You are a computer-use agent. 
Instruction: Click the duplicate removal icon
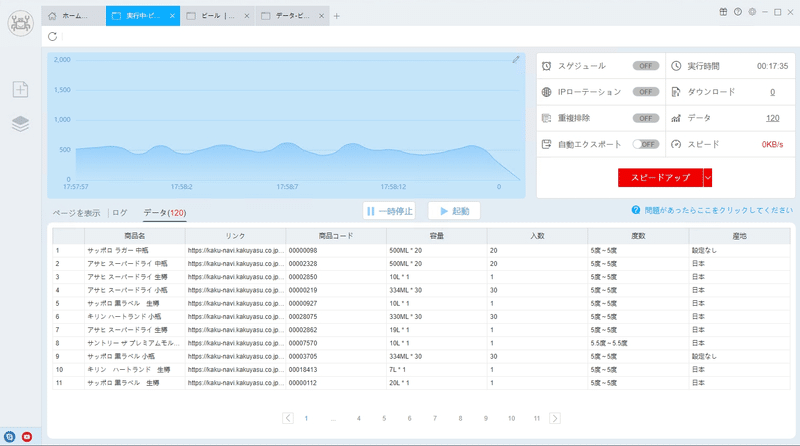tap(546, 118)
